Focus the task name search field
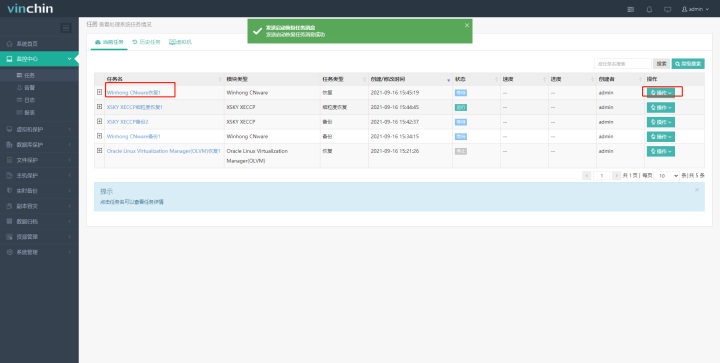Image resolution: width=720 pixels, height=363 pixels. tap(623, 64)
